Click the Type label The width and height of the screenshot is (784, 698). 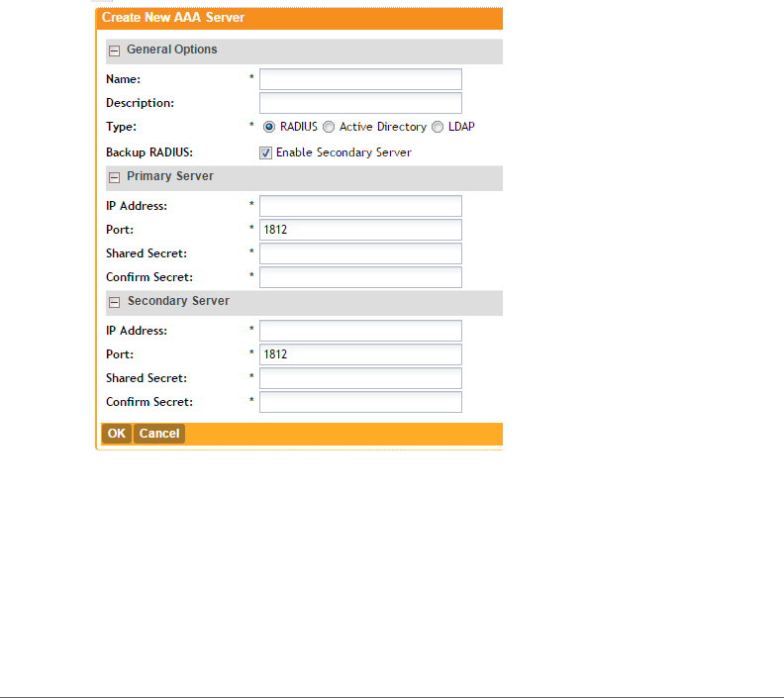tap(121, 127)
